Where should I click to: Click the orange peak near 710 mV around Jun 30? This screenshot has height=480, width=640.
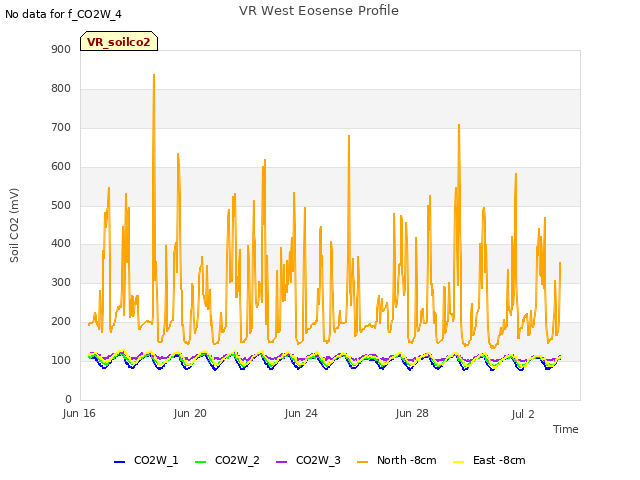click(459, 125)
